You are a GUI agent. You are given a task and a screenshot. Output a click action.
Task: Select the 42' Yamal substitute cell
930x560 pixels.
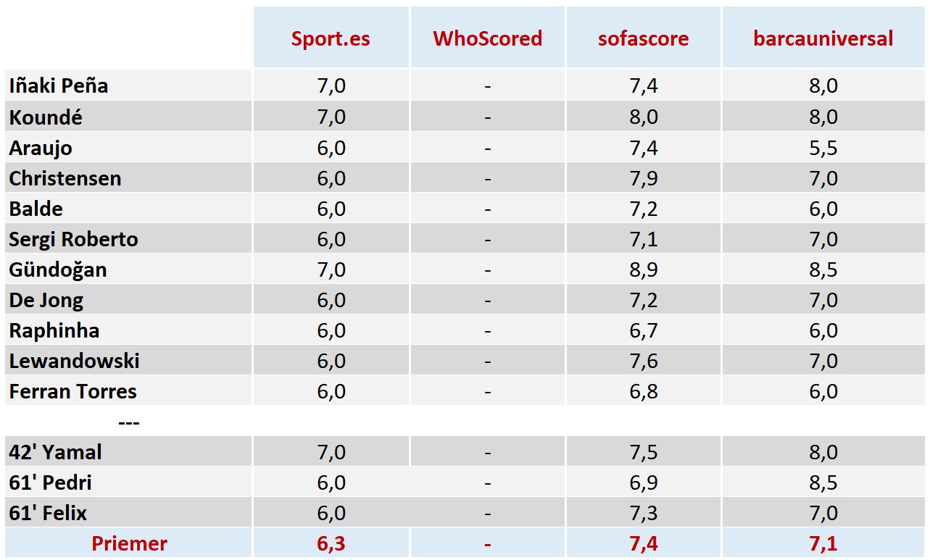pos(56,452)
